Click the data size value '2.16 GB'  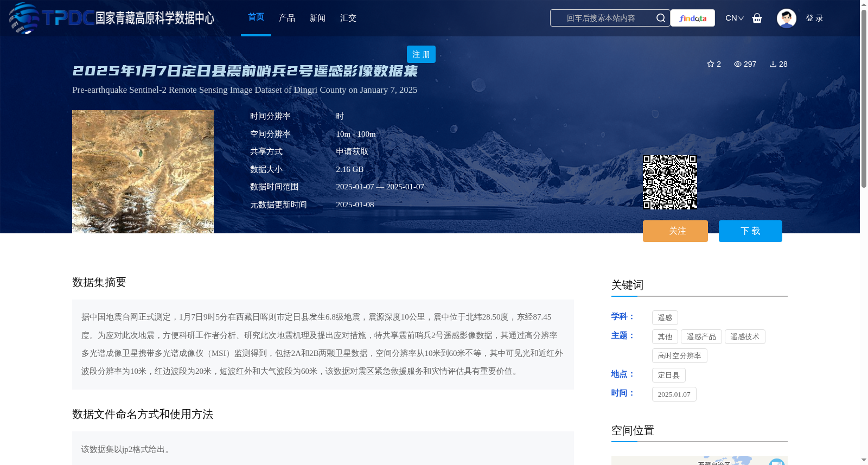click(350, 169)
